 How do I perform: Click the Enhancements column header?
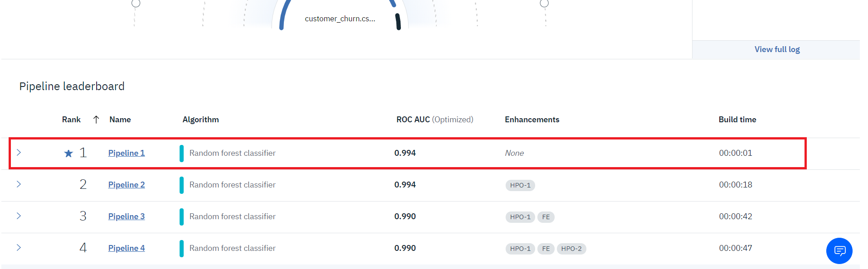(x=532, y=120)
